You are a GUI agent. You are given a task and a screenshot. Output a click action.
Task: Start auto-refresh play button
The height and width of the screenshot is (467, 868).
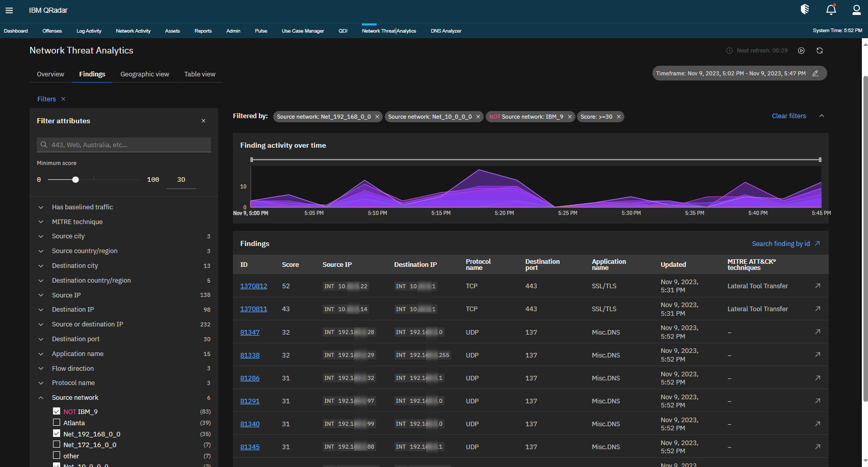click(801, 50)
